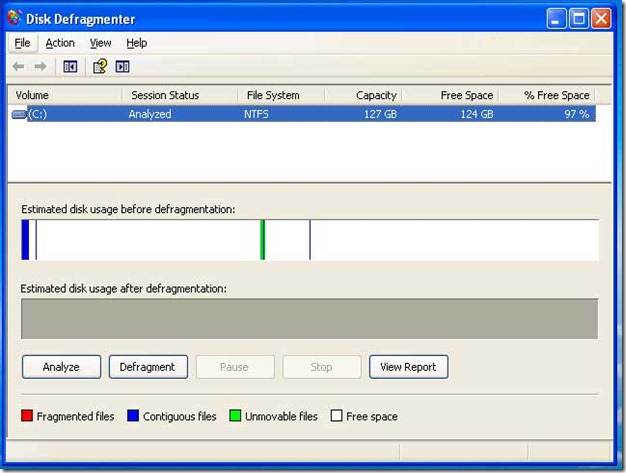Click the Analyze button

pyautogui.click(x=60, y=367)
